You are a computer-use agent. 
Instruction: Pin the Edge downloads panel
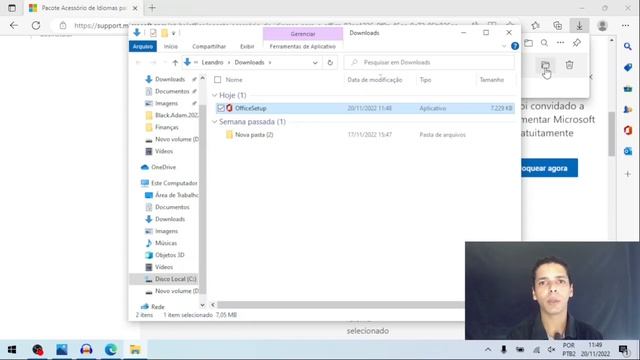577,42
